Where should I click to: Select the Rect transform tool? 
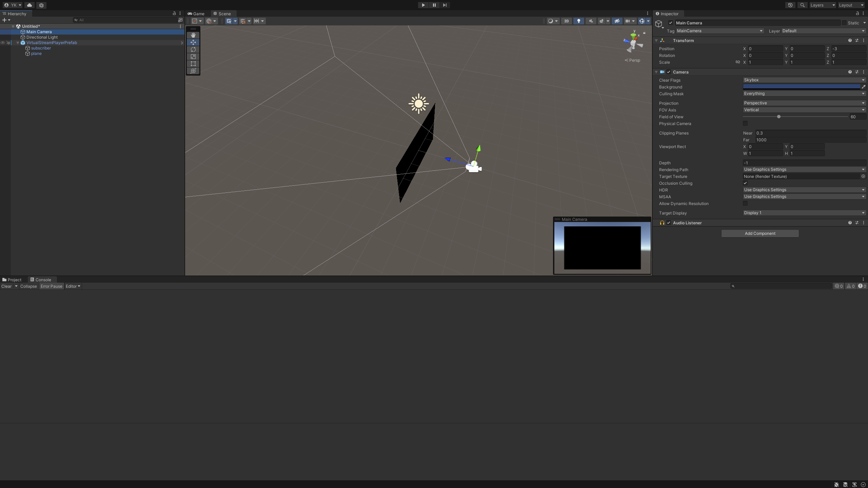pos(193,64)
